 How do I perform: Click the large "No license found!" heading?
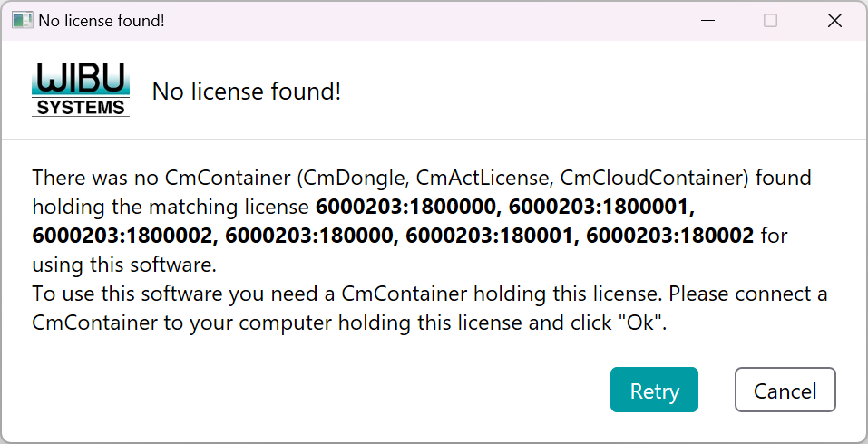pos(247,92)
